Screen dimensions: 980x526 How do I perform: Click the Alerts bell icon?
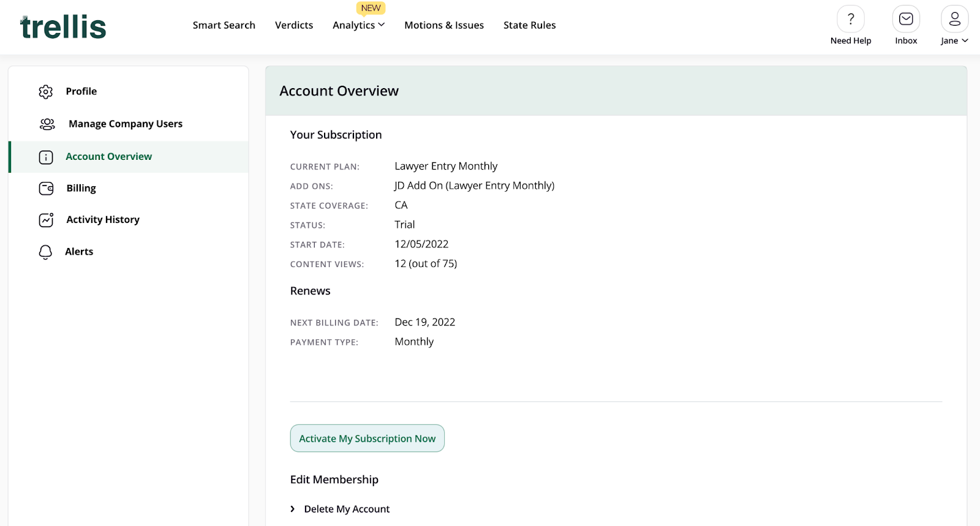click(45, 252)
